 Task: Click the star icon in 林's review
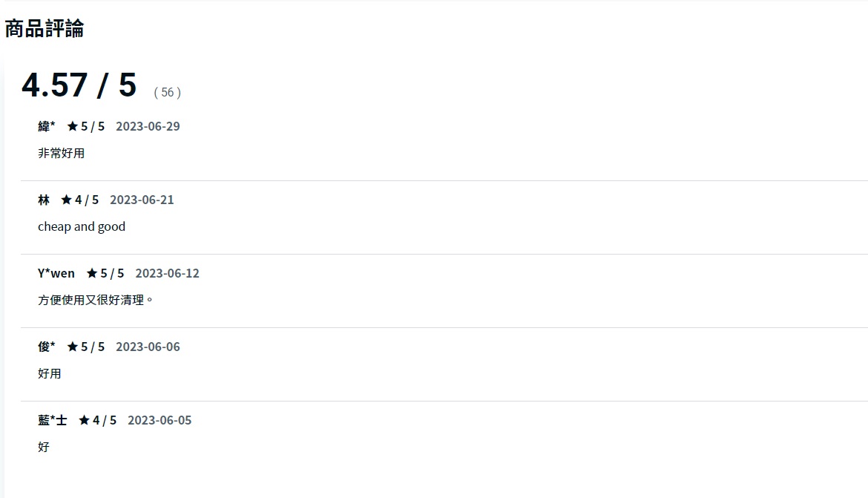pos(67,200)
